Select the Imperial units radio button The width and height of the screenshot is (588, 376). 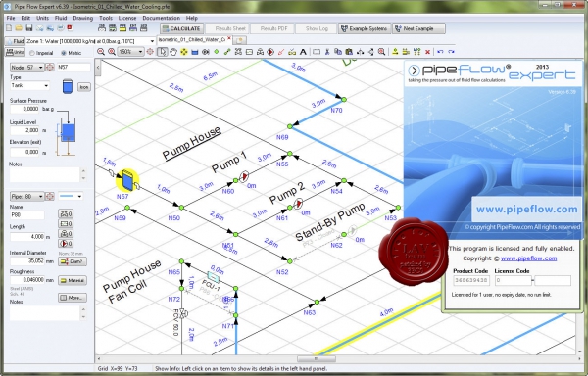coord(32,53)
